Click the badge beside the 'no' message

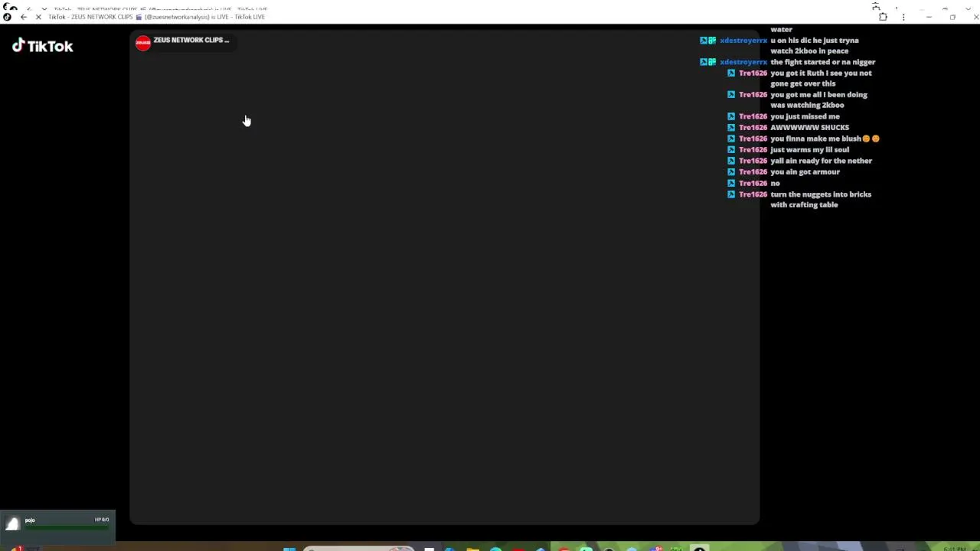(x=731, y=184)
